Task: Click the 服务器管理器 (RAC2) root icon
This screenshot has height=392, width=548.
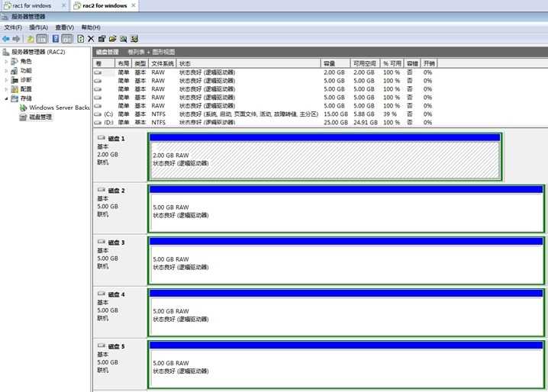Action: (6, 52)
